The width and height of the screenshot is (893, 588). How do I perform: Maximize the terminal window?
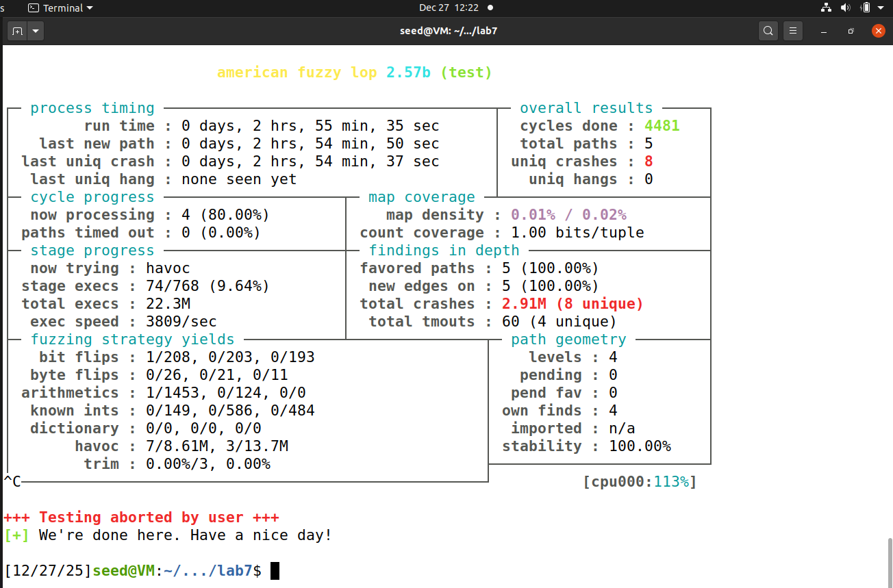(x=851, y=31)
